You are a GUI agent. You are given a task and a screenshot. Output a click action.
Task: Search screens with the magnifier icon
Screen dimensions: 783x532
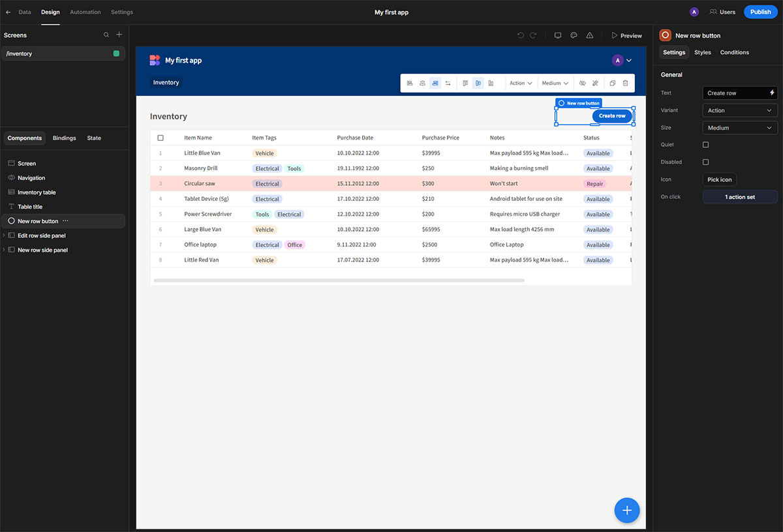tap(106, 35)
